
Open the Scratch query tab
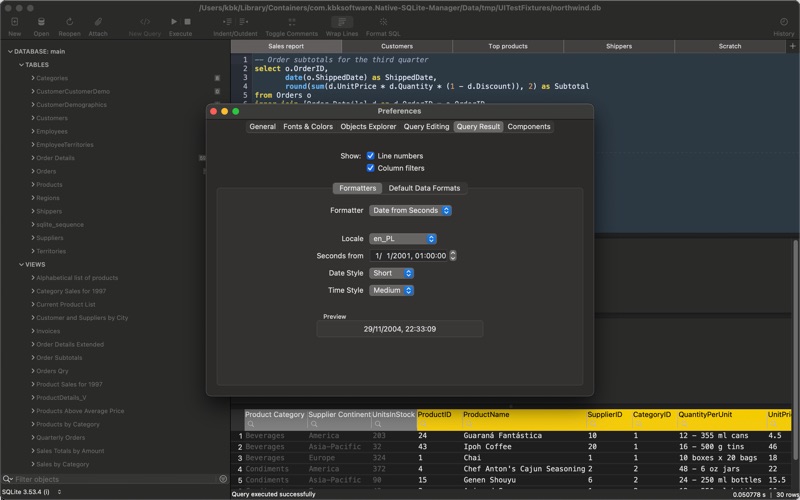[730, 46]
